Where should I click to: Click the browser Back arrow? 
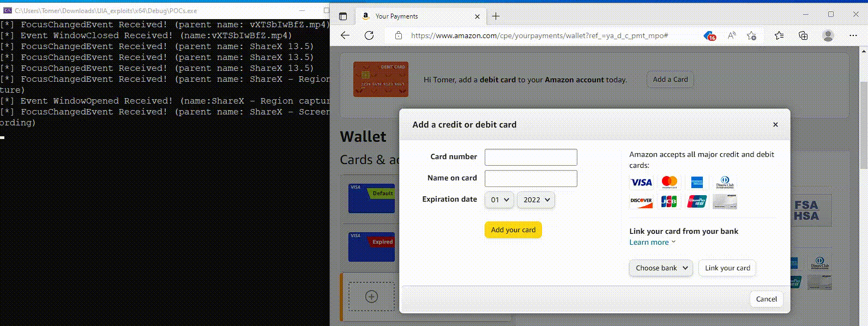(345, 35)
